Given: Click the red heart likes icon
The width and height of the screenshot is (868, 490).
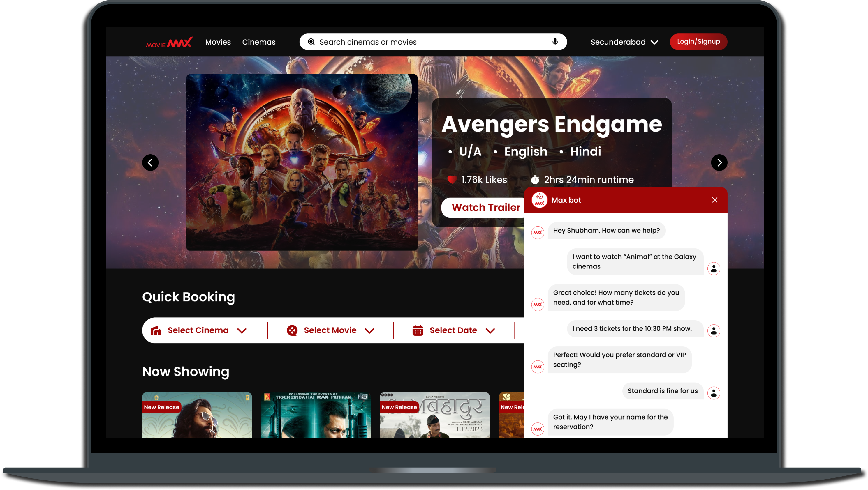Looking at the screenshot, I should [x=452, y=180].
